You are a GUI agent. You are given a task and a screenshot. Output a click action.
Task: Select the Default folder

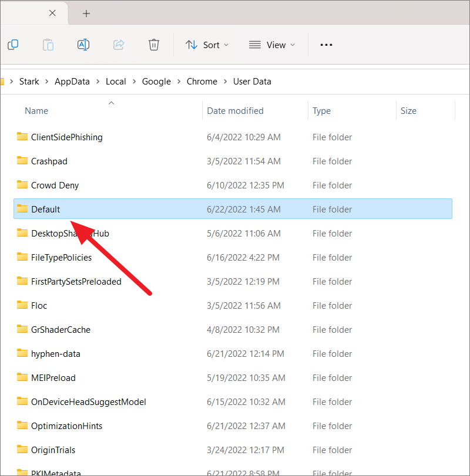click(x=233, y=209)
